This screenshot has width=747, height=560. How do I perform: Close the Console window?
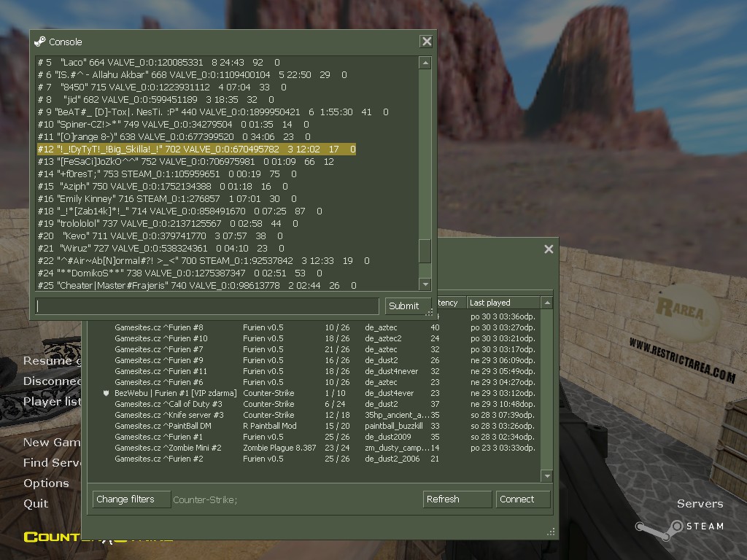(427, 42)
